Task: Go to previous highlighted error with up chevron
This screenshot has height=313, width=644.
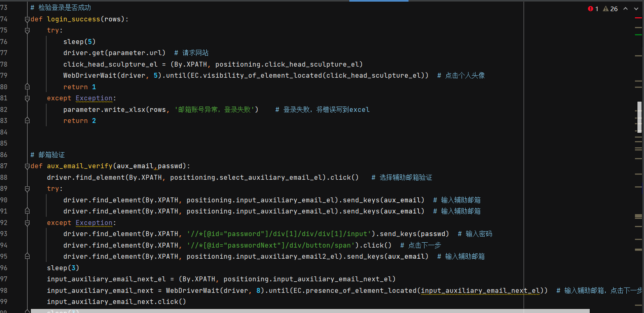Action: pyautogui.click(x=626, y=9)
